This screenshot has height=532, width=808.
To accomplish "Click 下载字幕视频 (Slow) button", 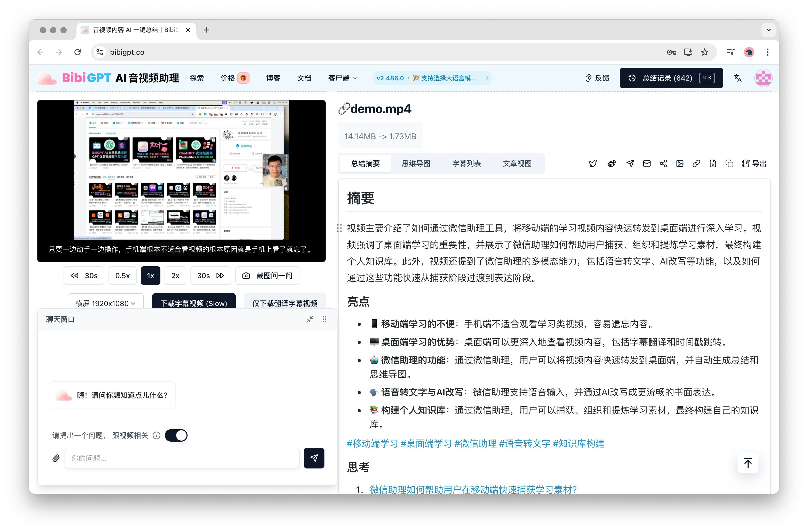I will pyautogui.click(x=193, y=303).
